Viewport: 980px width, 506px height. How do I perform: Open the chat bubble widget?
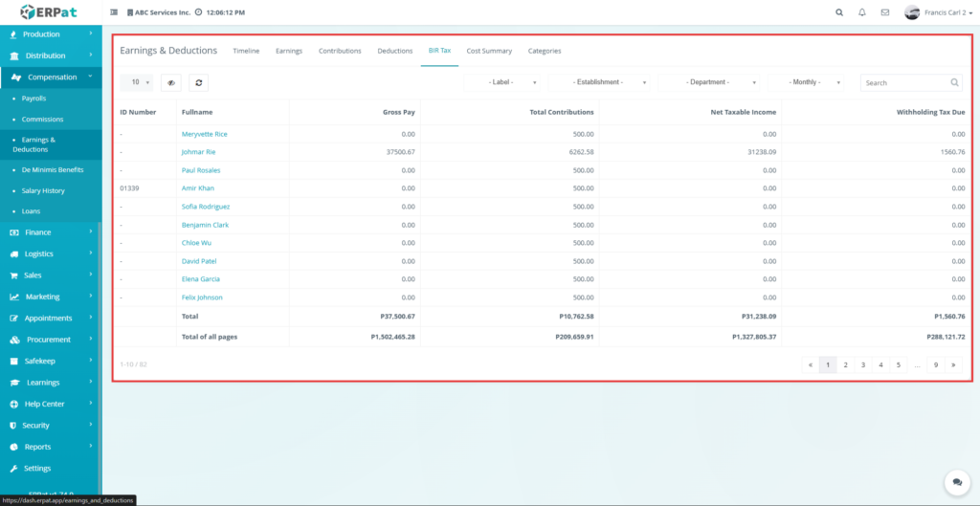pos(954,481)
